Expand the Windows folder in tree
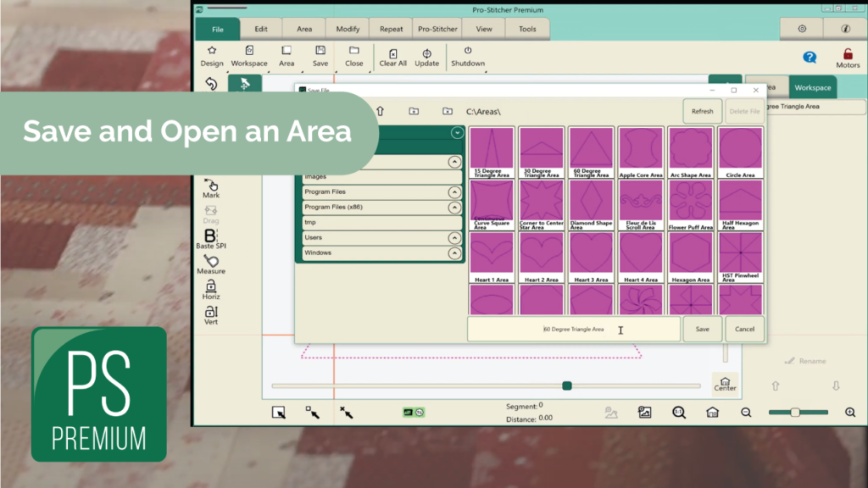The width and height of the screenshot is (868, 488). [x=454, y=253]
